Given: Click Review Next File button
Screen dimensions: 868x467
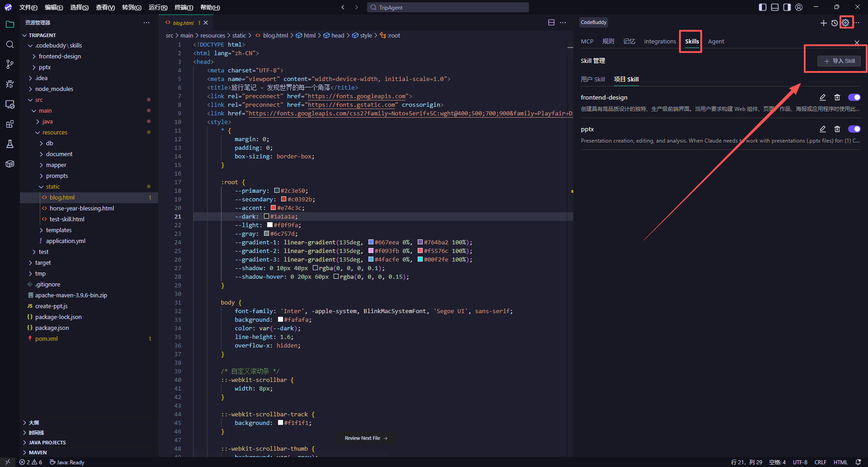Looking at the screenshot, I should [x=366, y=438].
